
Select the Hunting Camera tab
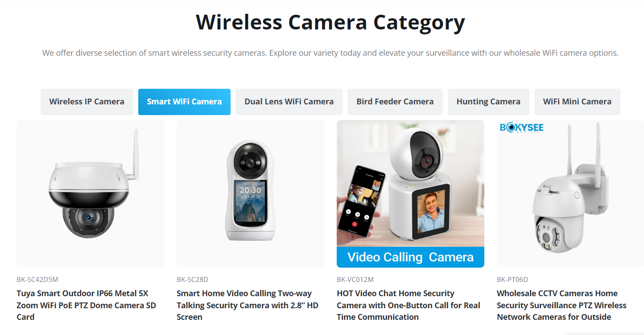(488, 102)
